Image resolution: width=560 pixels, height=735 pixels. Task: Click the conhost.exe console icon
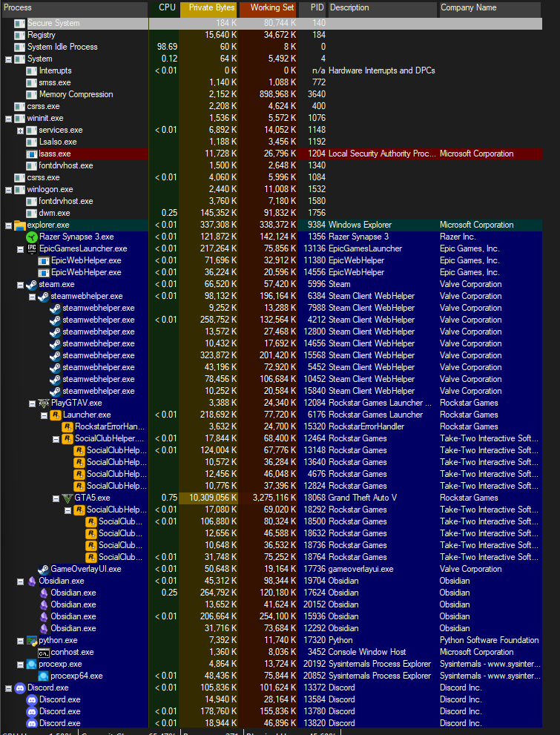point(44,653)
